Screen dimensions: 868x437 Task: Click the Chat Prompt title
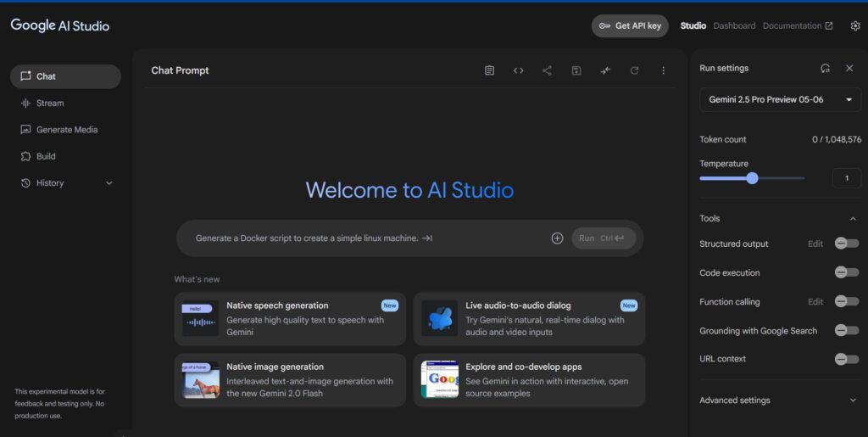(x=180, y=70)
